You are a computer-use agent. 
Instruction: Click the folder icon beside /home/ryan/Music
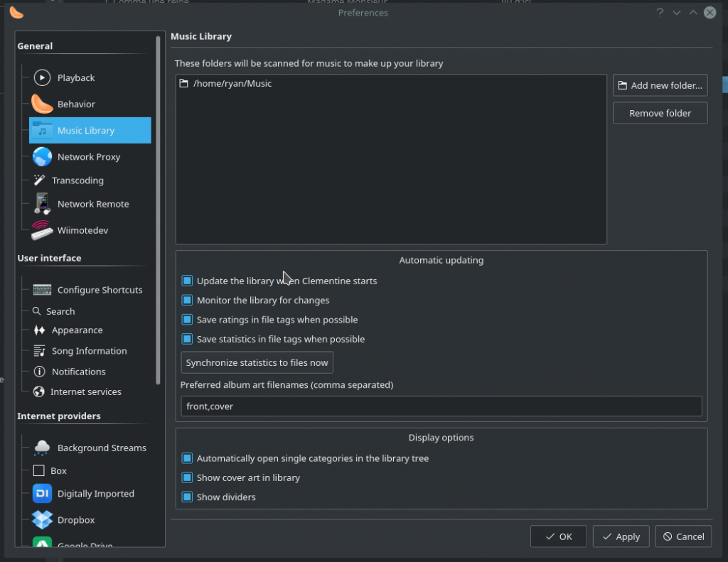(184, 84)
